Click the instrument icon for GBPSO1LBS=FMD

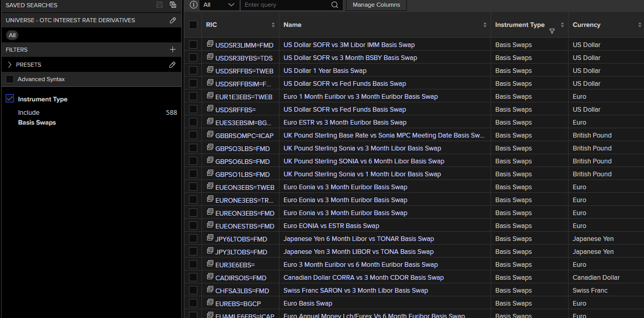click(x=210, y=174)
